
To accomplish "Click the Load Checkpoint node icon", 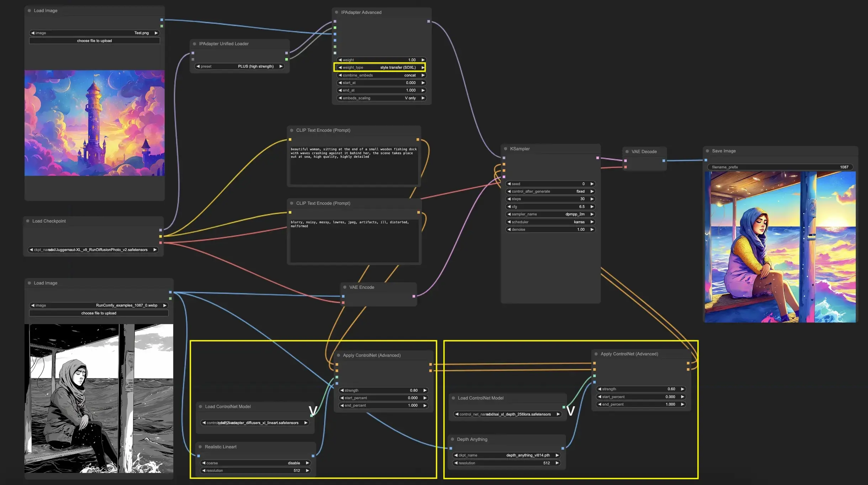I will coord(28,221).
